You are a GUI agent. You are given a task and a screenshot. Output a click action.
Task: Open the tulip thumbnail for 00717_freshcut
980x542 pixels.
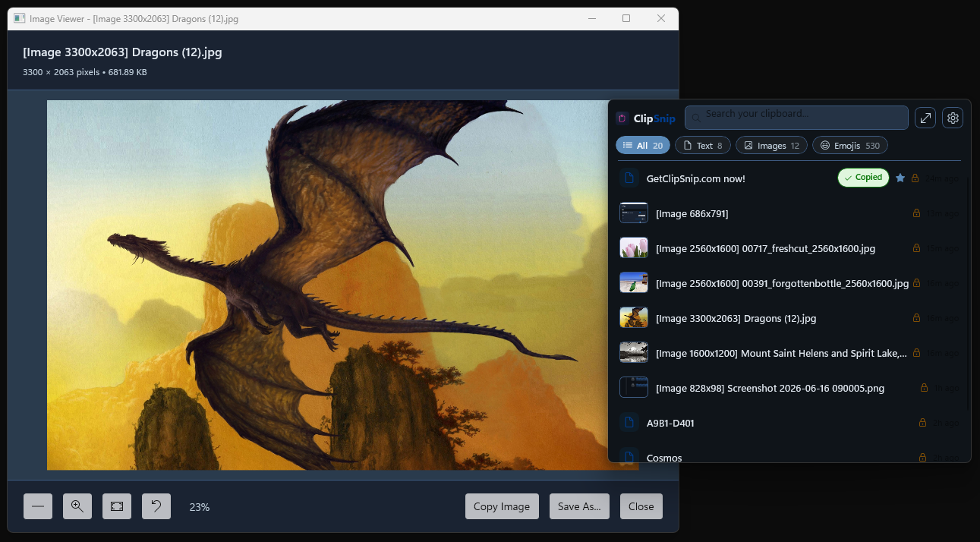634,248
